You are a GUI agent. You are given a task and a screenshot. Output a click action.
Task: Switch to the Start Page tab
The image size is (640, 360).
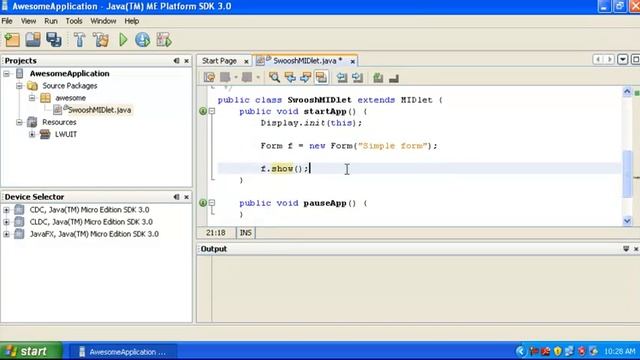pos(220,61)
